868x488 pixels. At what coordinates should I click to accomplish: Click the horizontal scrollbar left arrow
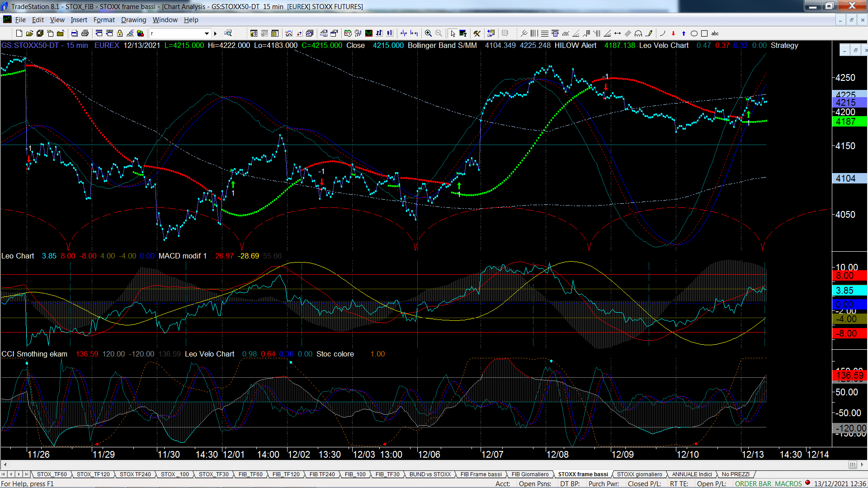point(5,465)
